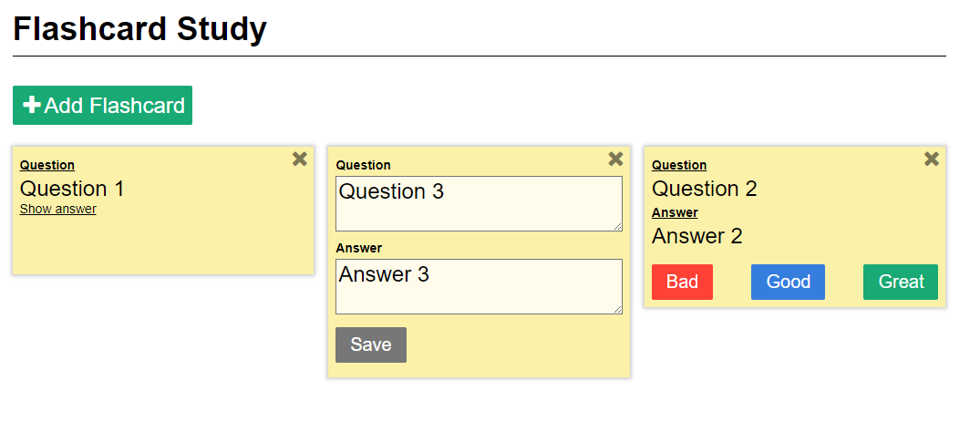Click the Flashcard Study page heading
The height and width of the screenshot is (432, 980).
coord(140,29)
